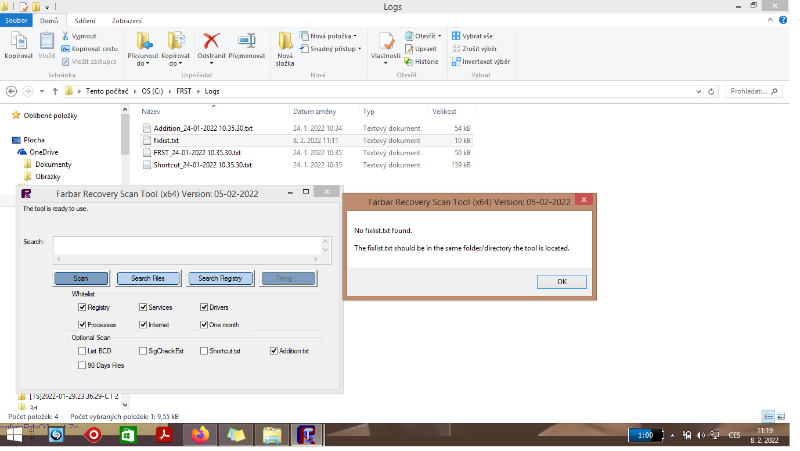The height and width of the screenshot is (451, 800).
Task: Toggle the Internet checkbox
Action: click(x=143, y=324)
